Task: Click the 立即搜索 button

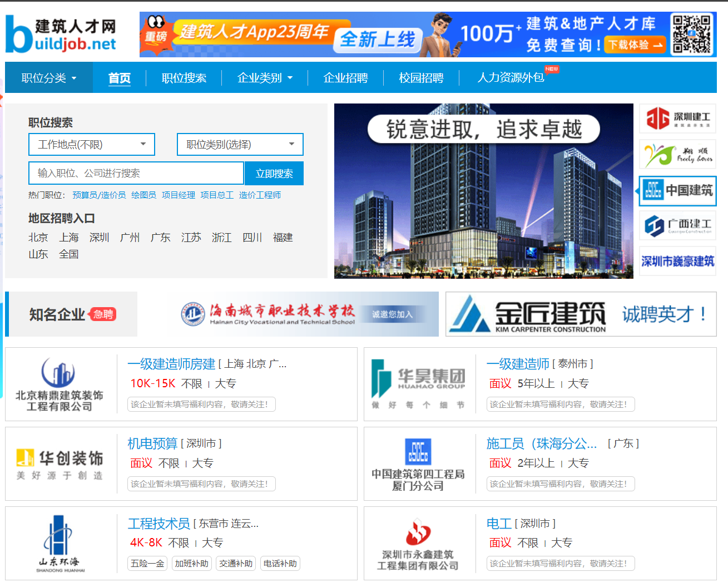Action: 274,173
